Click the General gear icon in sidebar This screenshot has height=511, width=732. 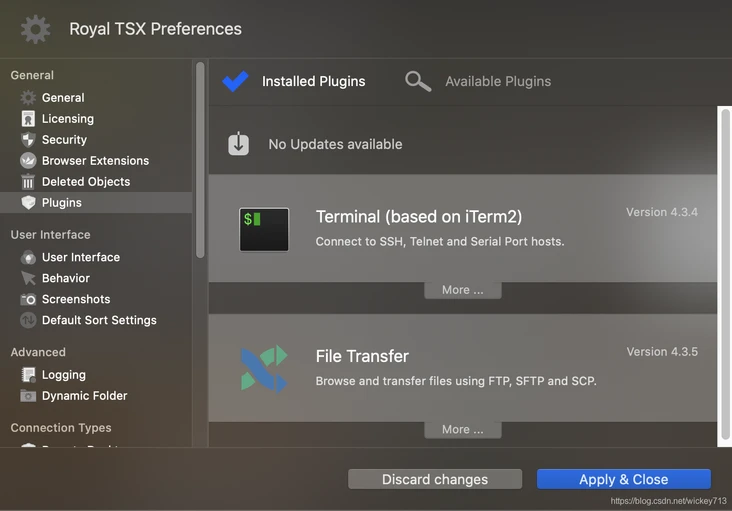pyautogui.click(x=28, y=98)
